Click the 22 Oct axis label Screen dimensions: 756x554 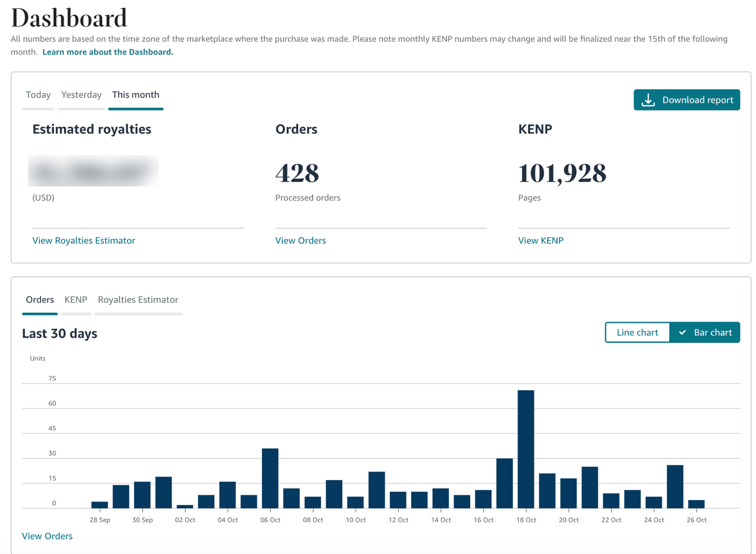pos(611,520)
